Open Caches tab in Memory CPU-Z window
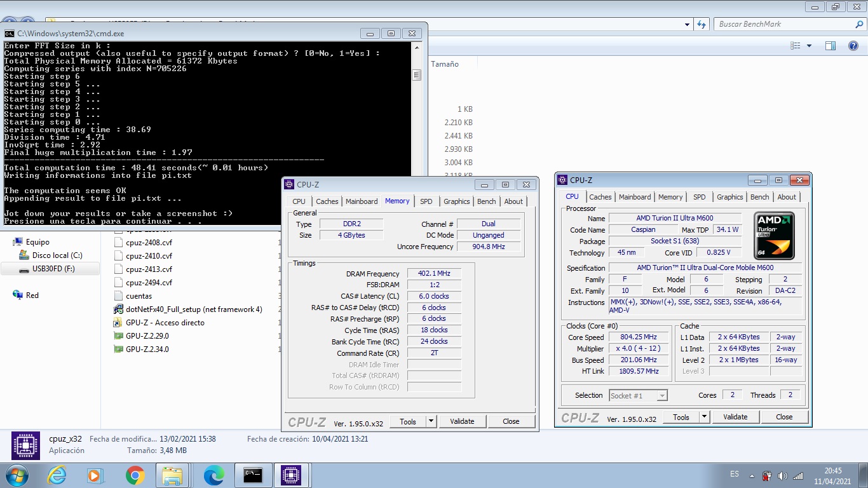868x488 pixels. tap(327, 201)
